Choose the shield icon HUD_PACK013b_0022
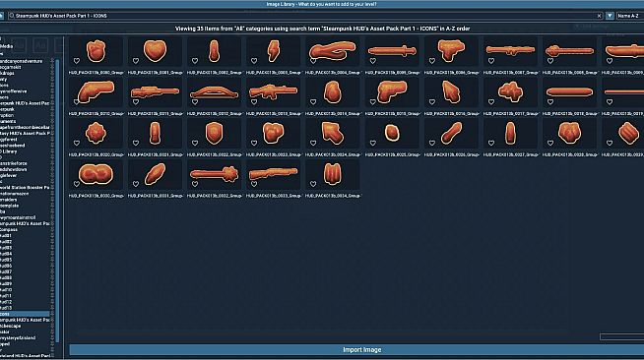Screen dimensions: 644x360 click(x=214, y=133)
